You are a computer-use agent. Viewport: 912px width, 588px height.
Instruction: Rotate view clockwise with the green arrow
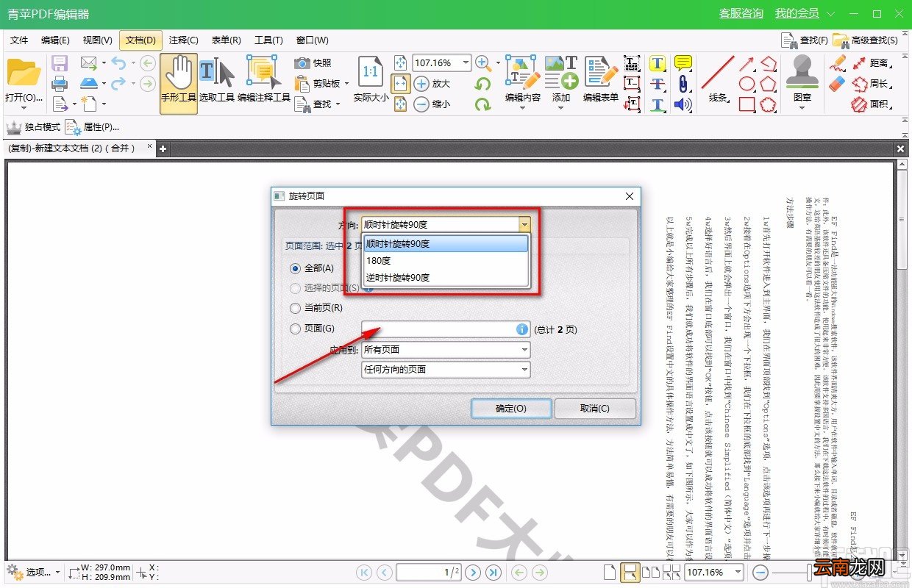(483, 104)
